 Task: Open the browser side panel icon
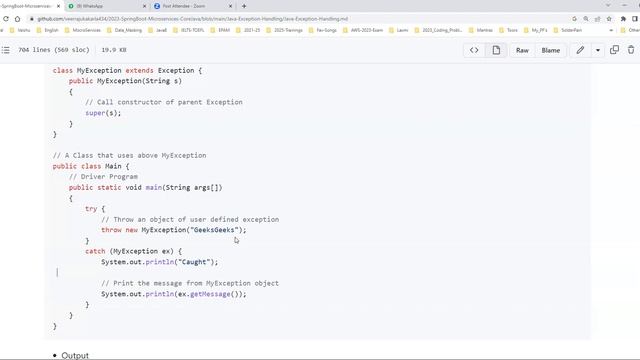pyautogui.click(x=635, y=19)
